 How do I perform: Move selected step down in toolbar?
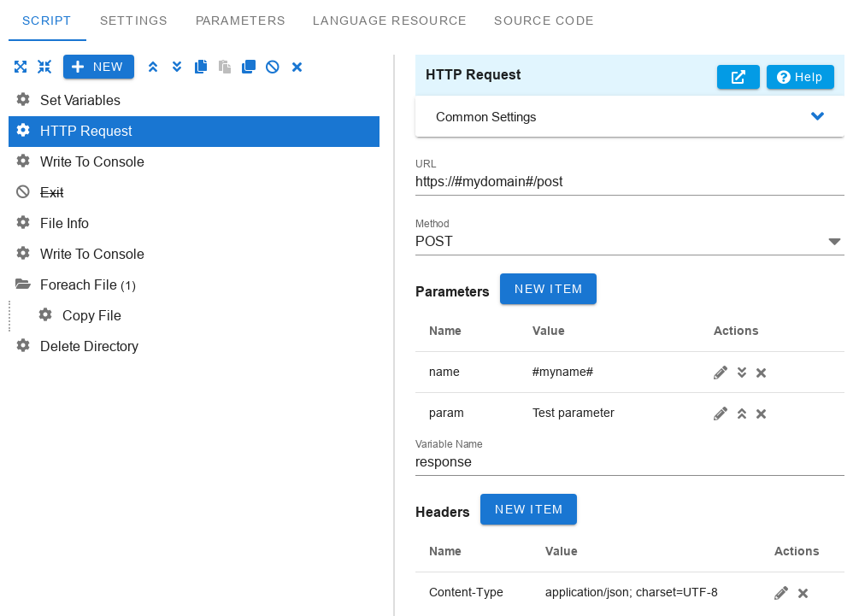[177, 67]
